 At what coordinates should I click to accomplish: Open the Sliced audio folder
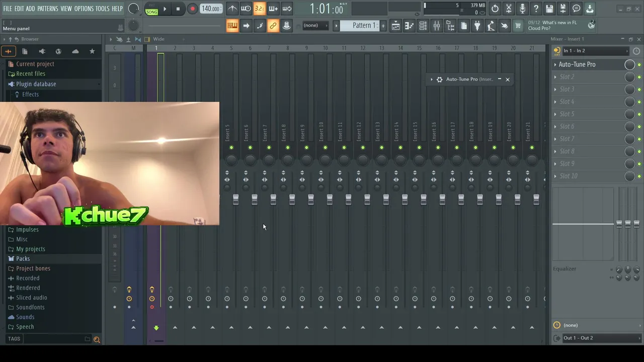[31, 298]
